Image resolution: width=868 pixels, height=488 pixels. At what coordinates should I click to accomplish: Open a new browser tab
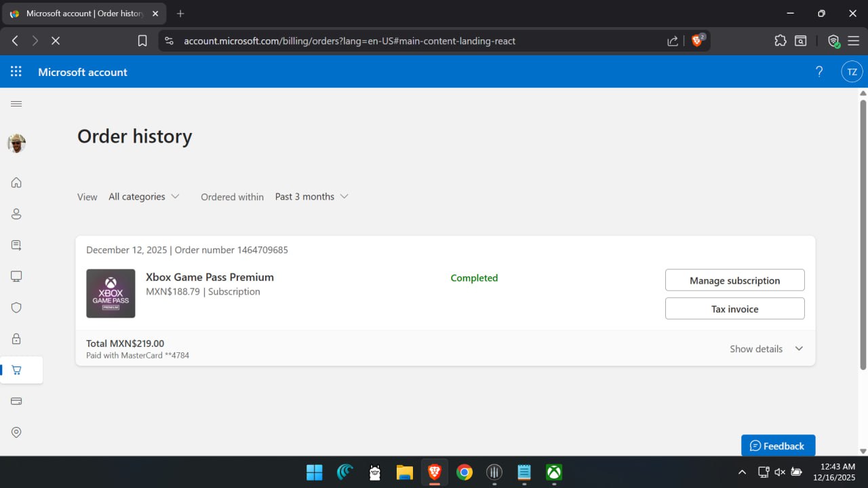(x=180, y=14)
